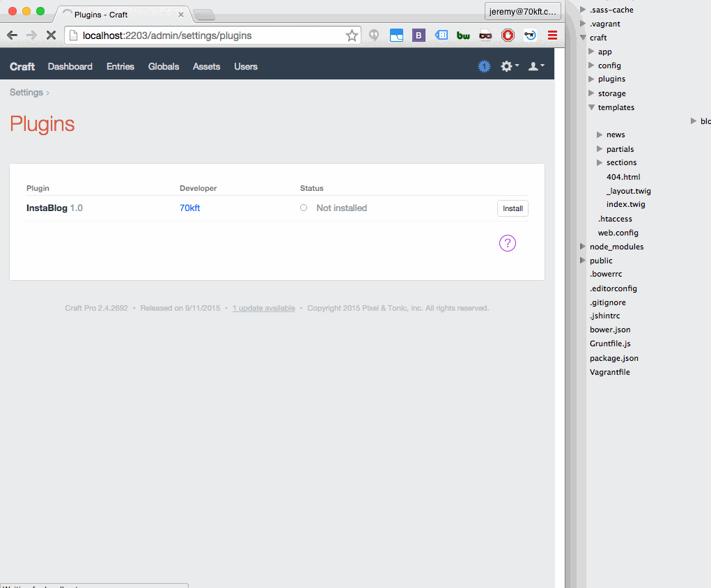The image size is (711, 588).
Task: Expand the partials folder
Action: tap(600, 149)
